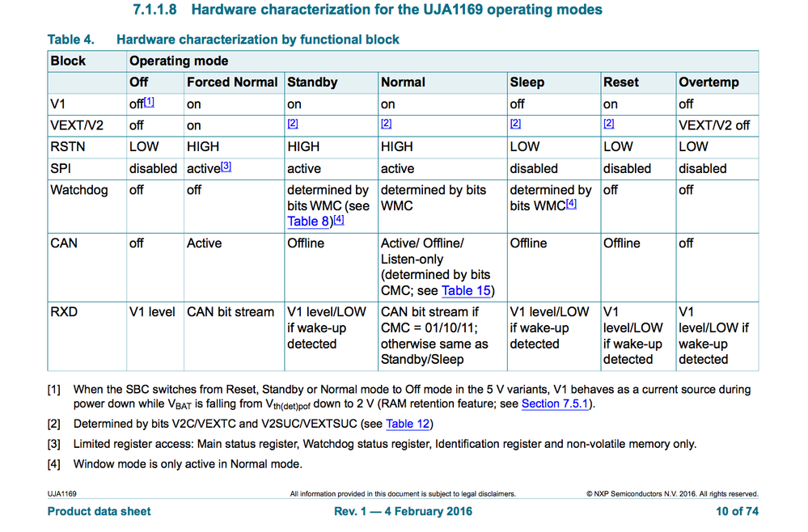Click the 'Sleep' column header
This screenshot has height=532, width=808.
[x=527, y=82]
